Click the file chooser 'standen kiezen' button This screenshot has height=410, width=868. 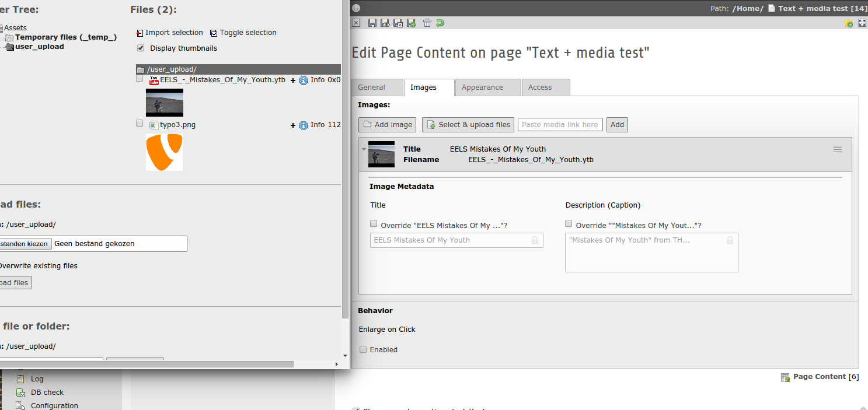[25, 244]
